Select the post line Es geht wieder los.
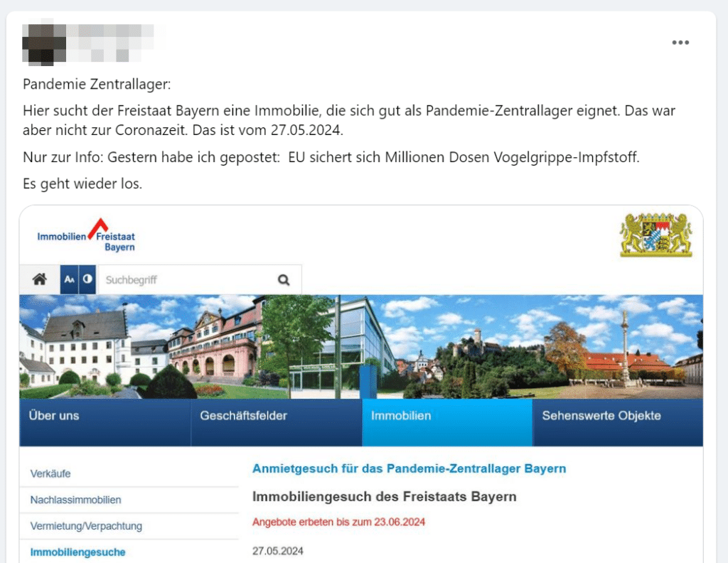The width and height of the screenshot is (728, 563). [x=82, y=184]
